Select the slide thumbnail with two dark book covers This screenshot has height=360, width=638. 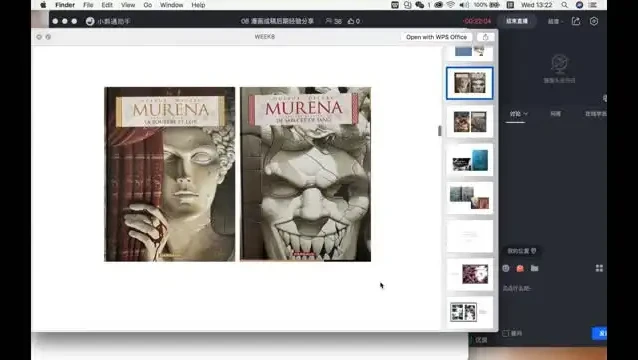coord(470,122)
